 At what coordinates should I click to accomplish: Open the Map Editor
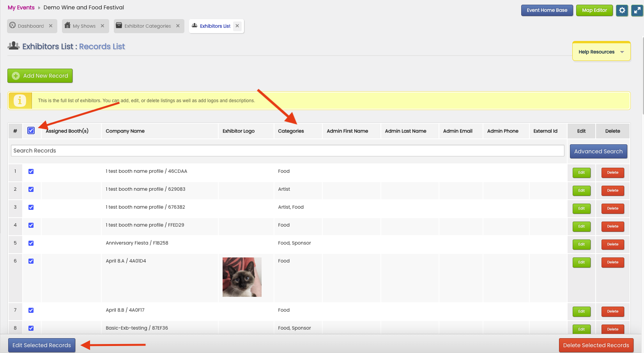594,11
